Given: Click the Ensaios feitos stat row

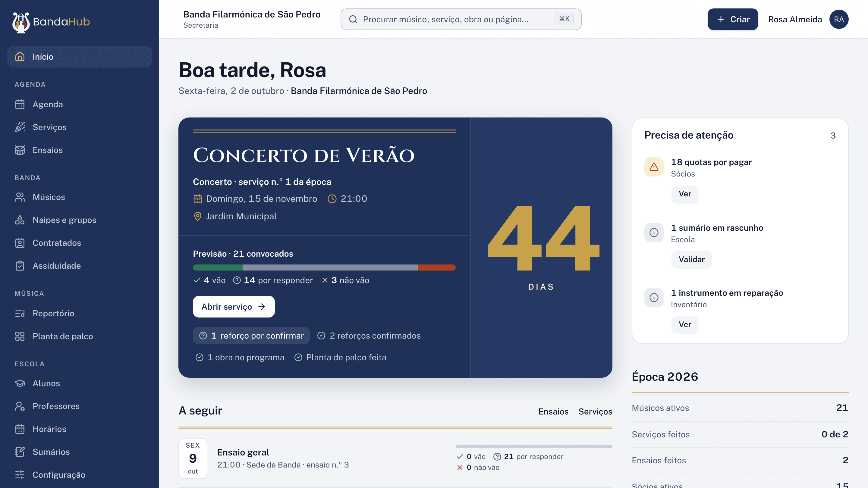Looking at the screenshot, I should click(740, 460).
